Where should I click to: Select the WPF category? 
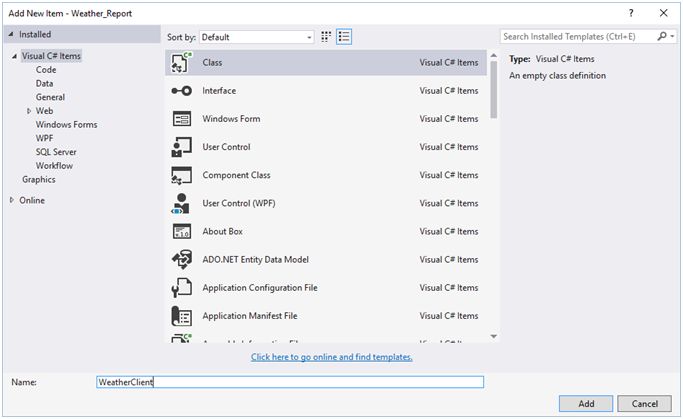(x=44, y=139)
